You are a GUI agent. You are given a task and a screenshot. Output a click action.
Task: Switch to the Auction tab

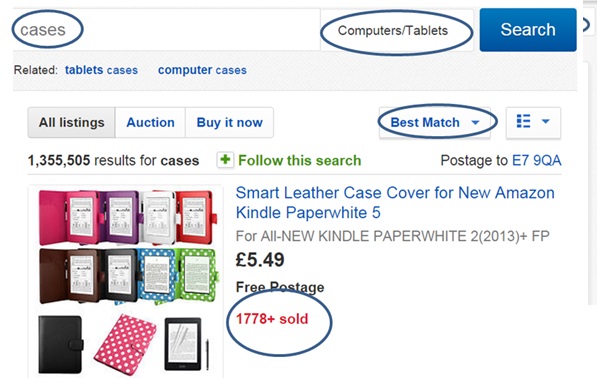150,123
